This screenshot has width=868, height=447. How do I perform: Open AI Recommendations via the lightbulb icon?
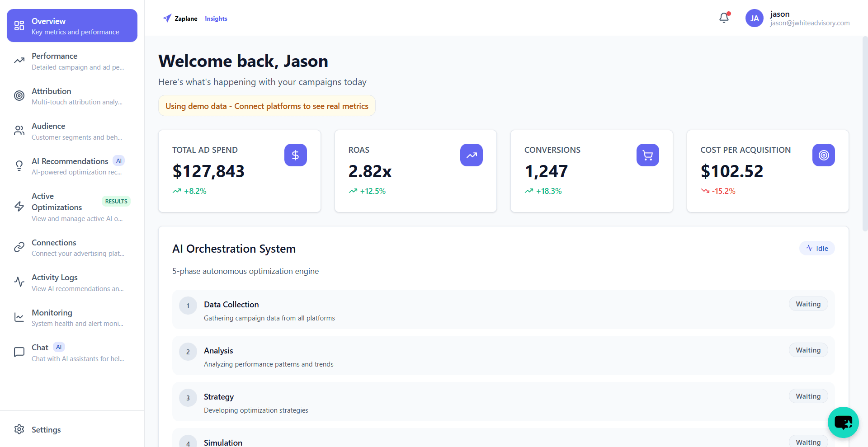coord(19,165)
